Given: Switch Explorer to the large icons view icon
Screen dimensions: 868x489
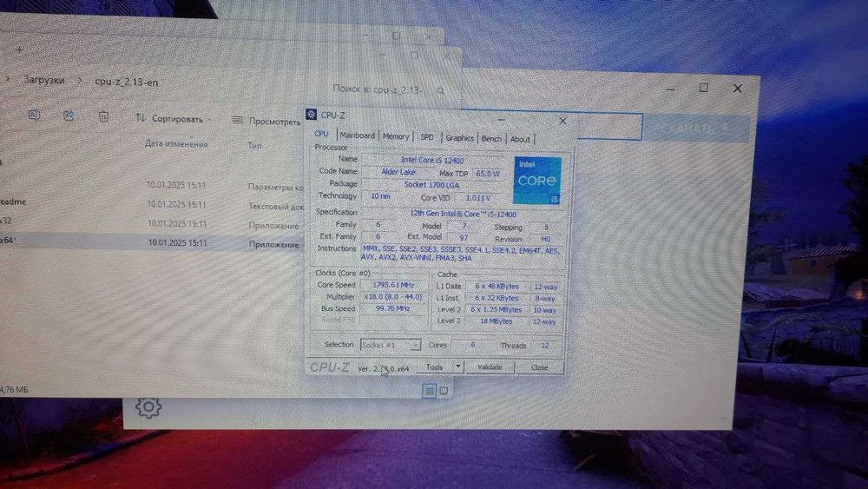Looking at the screenshot, I should pyautogui.click(x=444, y=391).
